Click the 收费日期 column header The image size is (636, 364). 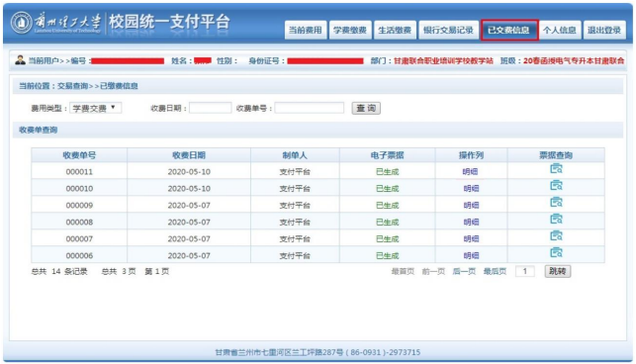click(x=189, y=155)
